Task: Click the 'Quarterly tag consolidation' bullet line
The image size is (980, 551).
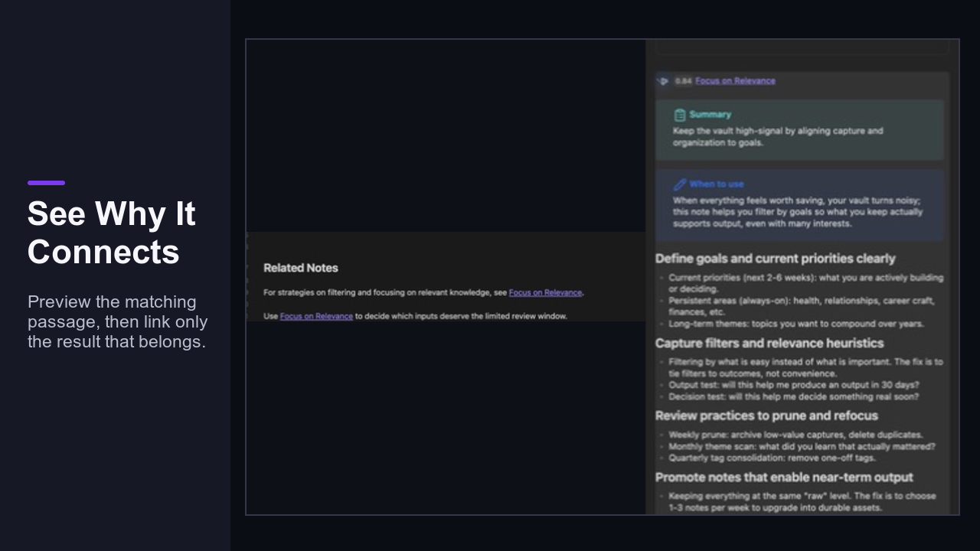Action: click(x=772, y=458)
